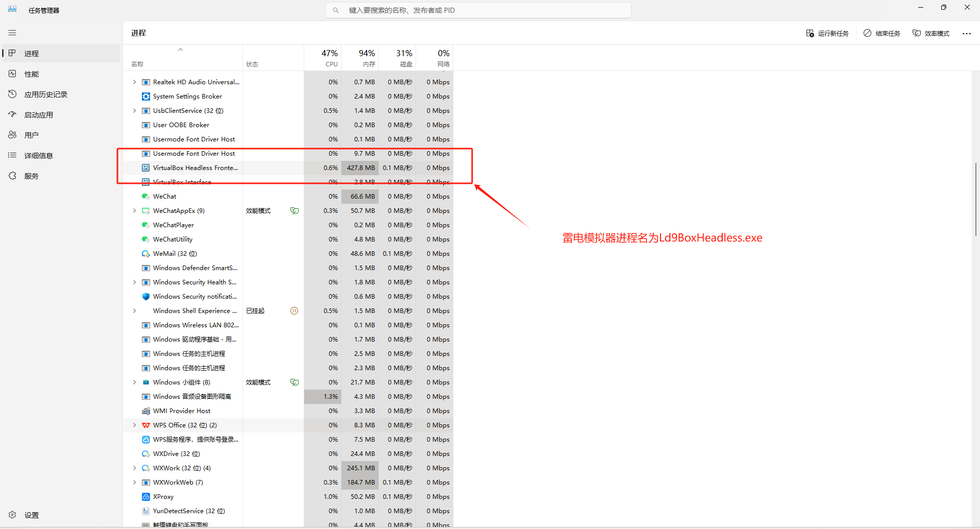
Task: Open the 用户 section
Action: pyautogui.click(x=61, y=135)
